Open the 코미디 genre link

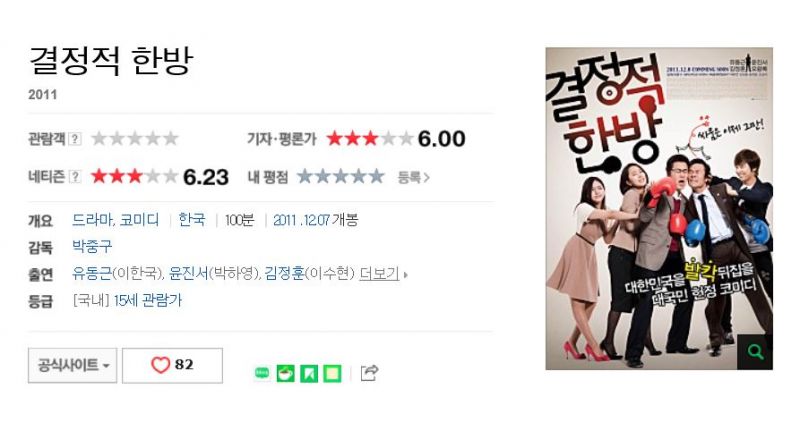point(139,220)
